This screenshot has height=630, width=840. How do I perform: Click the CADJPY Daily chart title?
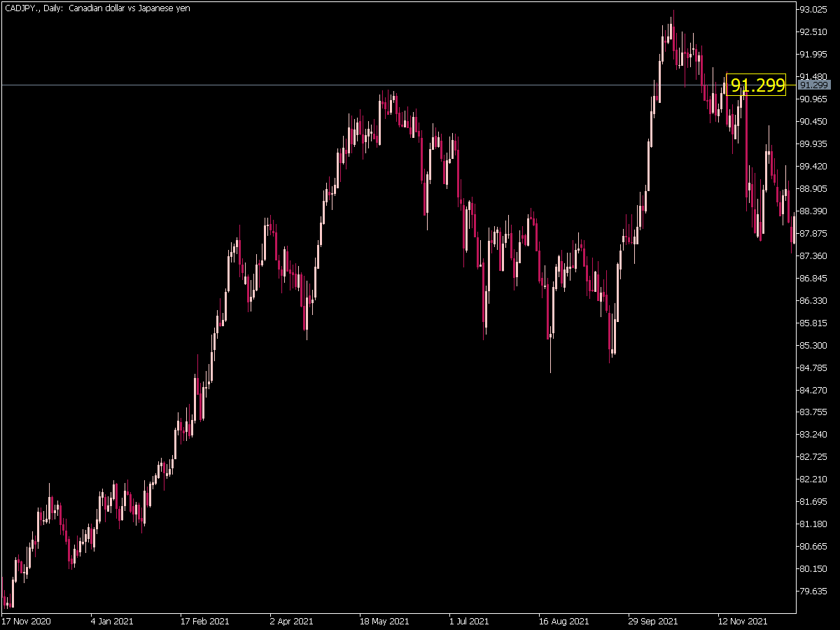pos(96,8)
